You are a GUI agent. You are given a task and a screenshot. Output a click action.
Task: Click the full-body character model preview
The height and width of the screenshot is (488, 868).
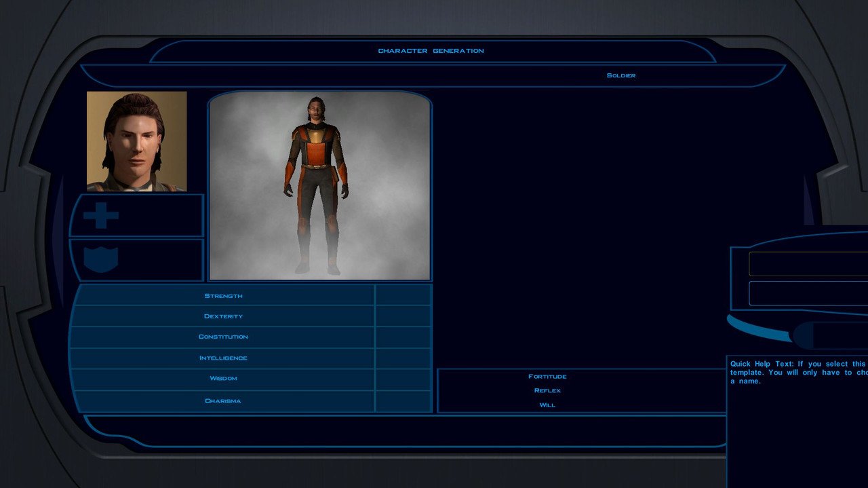pos(319,186)
